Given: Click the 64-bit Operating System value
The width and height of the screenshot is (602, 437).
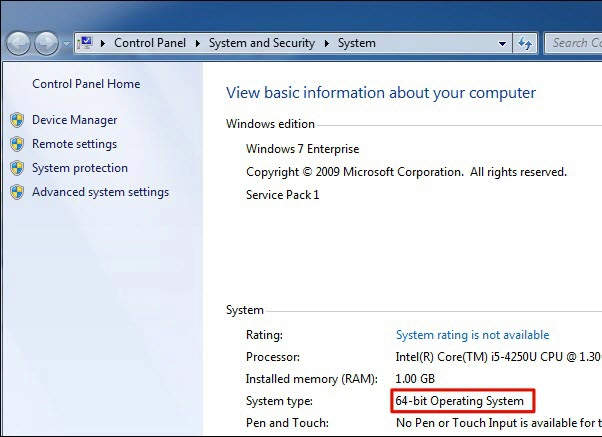Looking at the screenshot, I should tap(460, 401).
